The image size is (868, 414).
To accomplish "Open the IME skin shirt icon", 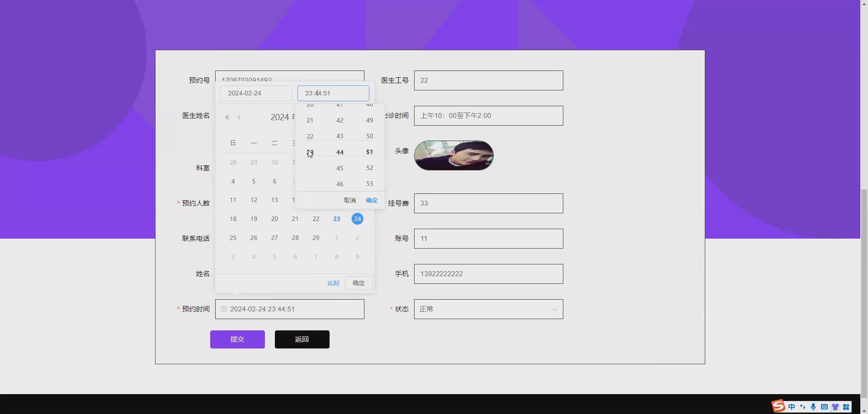I will click(835, 407).
